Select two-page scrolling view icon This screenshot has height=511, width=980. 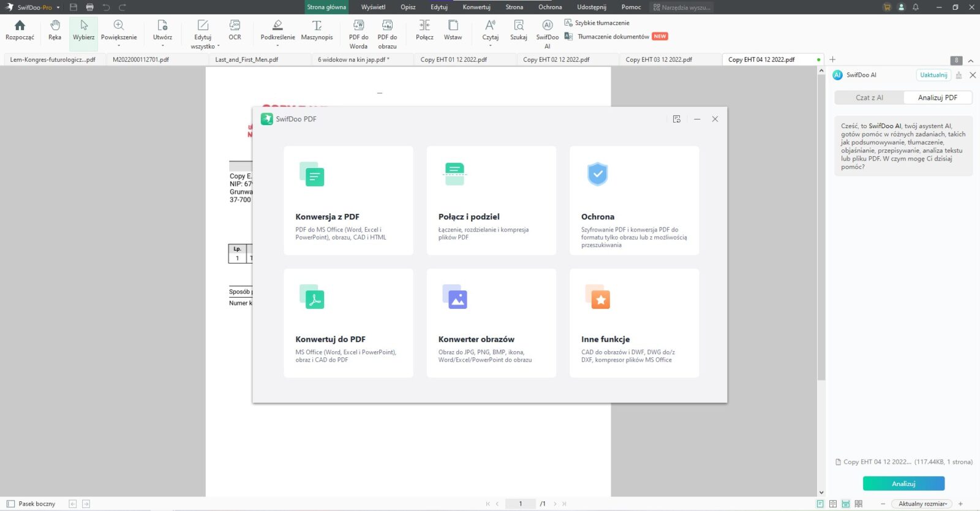(859, 504)
